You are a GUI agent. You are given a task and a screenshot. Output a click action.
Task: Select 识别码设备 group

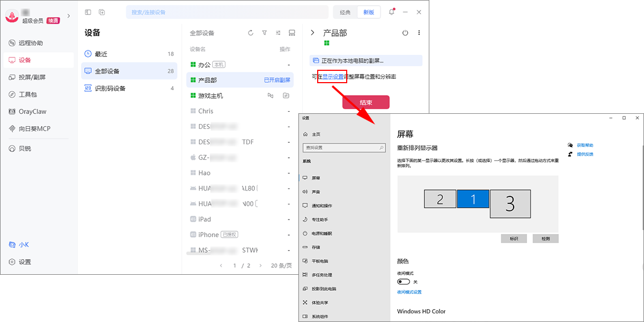click(129, 88)
